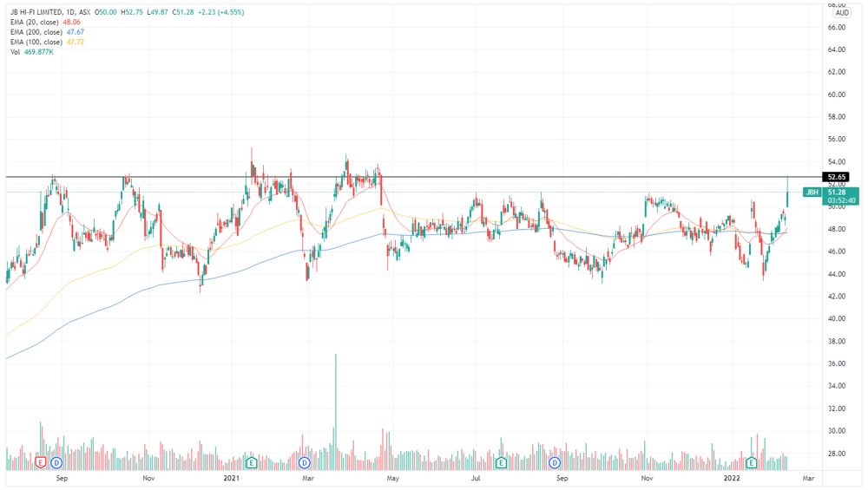Viewport: 868px width, 490px height.
Task: Click the Jul label on time axis
Action: pyautogui.click(x=475, y=479)
